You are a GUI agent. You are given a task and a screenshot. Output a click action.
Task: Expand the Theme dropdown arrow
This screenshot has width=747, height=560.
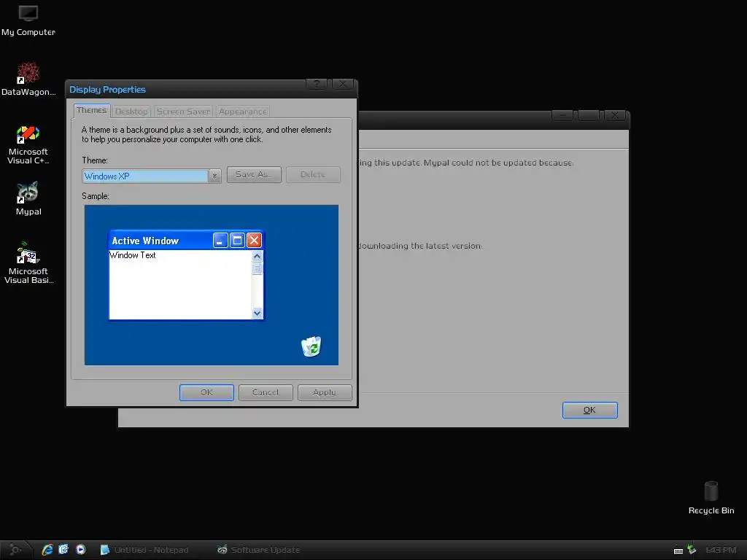[215, 176]
